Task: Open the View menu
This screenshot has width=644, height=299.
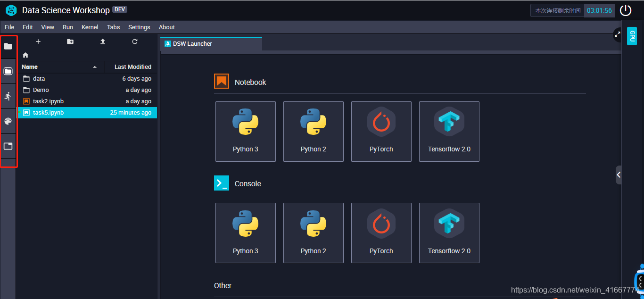Action: [x=48, y=27]
